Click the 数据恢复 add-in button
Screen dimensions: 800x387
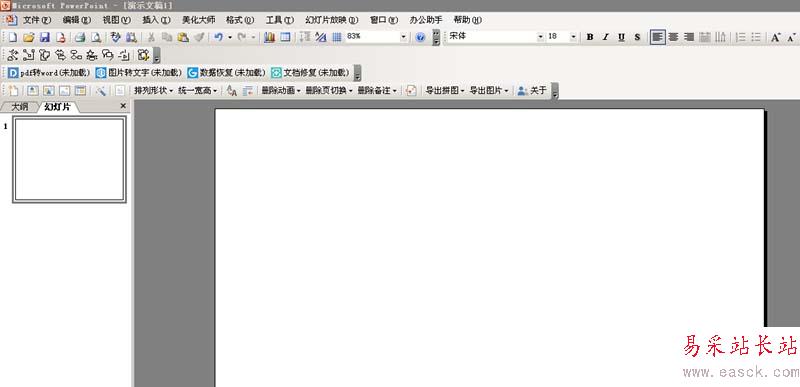pyautogui.click(x=226, y=73)
